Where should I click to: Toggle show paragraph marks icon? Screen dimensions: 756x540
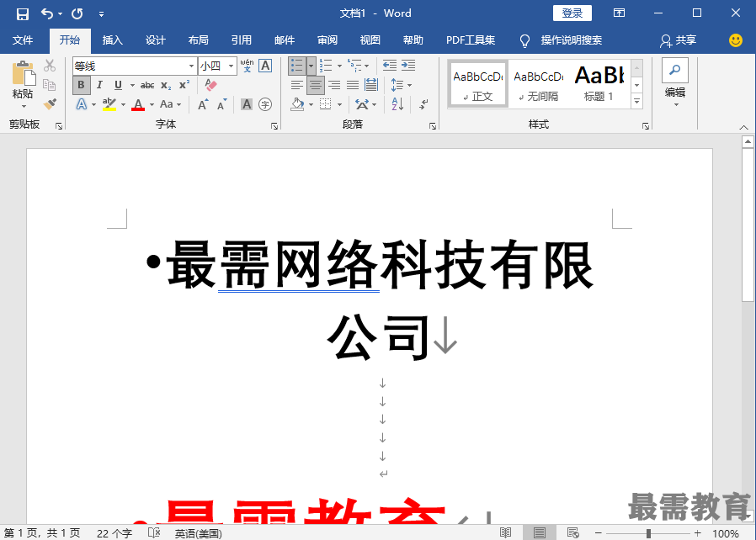(424, 104)
